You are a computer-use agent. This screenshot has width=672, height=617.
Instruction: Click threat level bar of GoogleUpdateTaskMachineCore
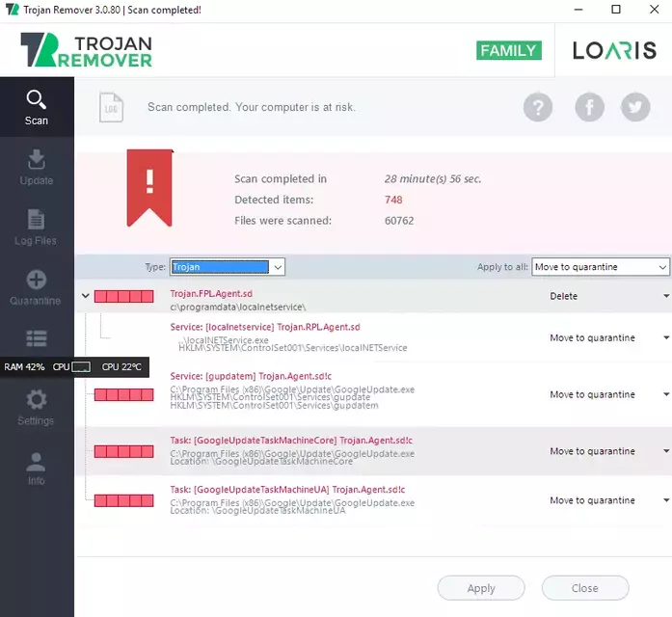tap(123, 451)
